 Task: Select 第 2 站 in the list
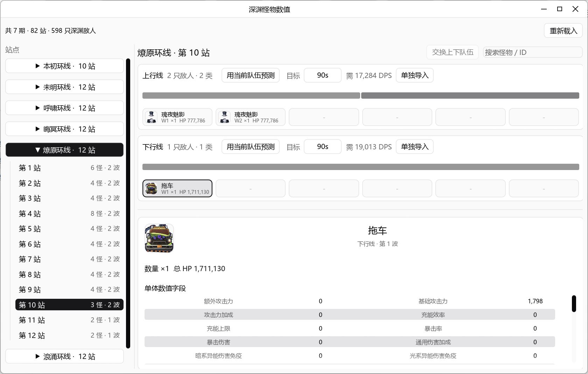69,183
